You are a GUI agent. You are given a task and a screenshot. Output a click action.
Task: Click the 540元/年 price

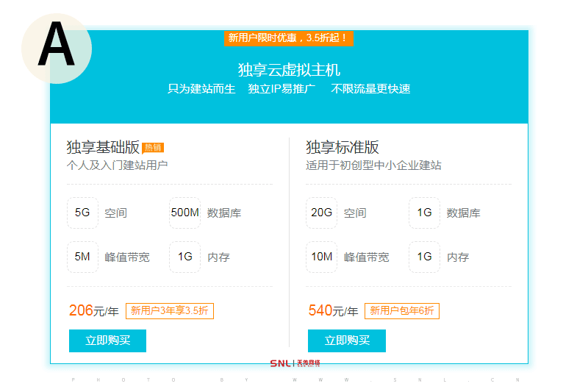pos(333,311)
